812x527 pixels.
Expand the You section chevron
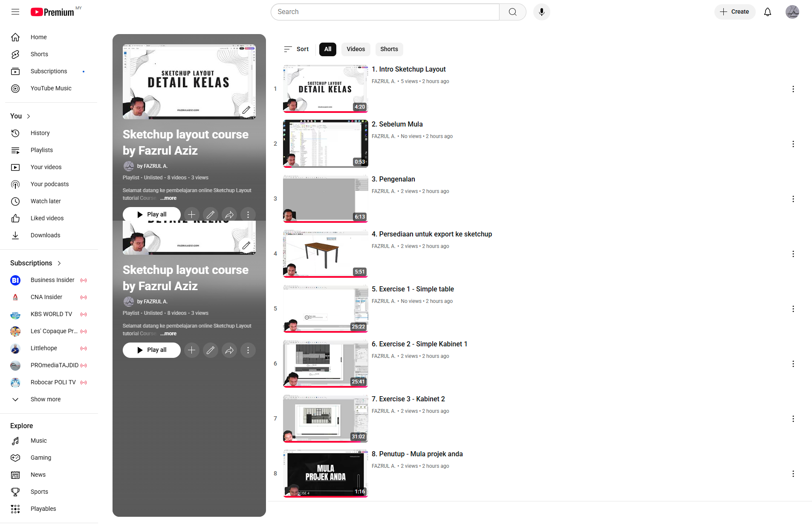(29, 116)
